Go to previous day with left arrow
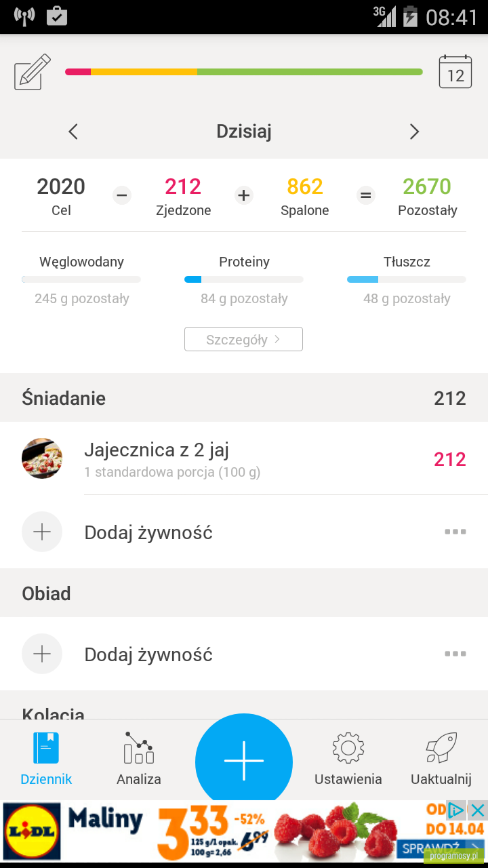 73,132
